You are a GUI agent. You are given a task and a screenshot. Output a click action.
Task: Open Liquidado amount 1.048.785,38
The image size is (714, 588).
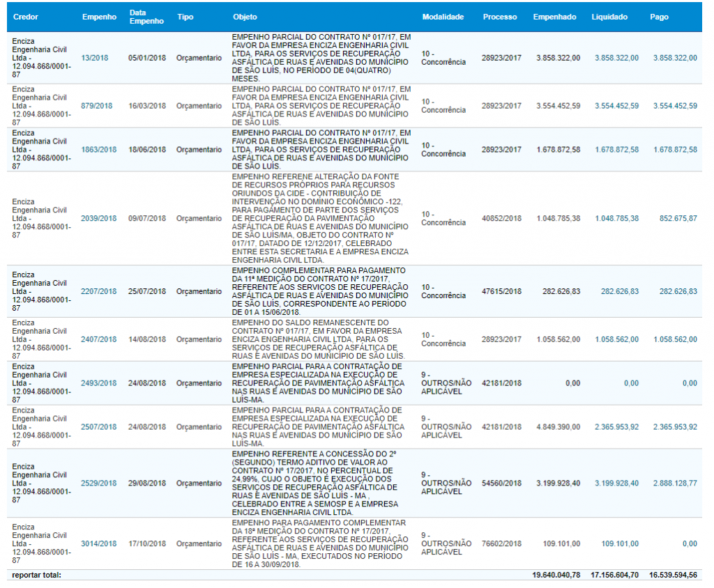pos(616,218)
